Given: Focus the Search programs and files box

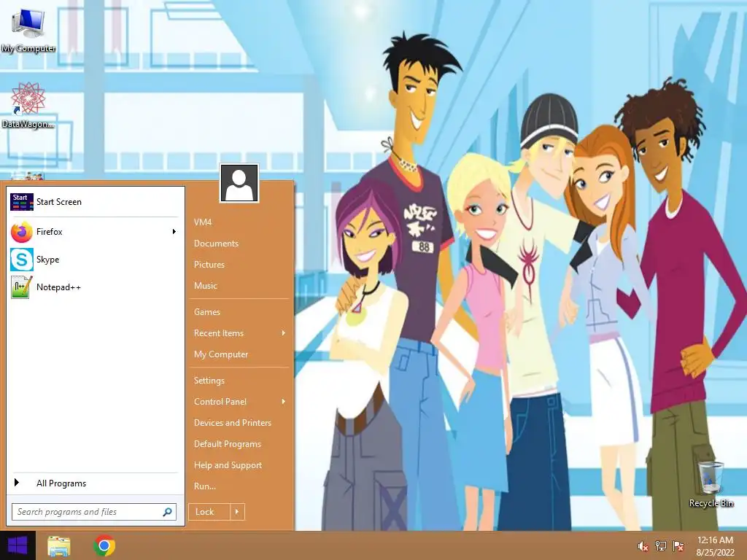Looking at the screenshot, I should click(94, 512).
